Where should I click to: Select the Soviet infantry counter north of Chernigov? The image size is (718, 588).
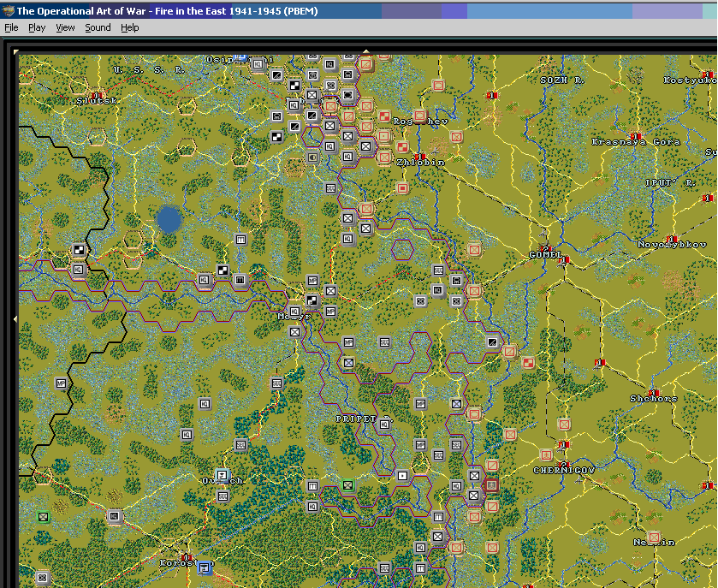pos(564,425)
